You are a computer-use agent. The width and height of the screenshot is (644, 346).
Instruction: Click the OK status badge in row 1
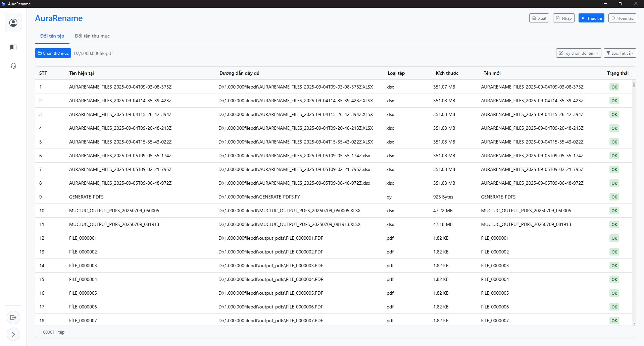pos(614,87)
